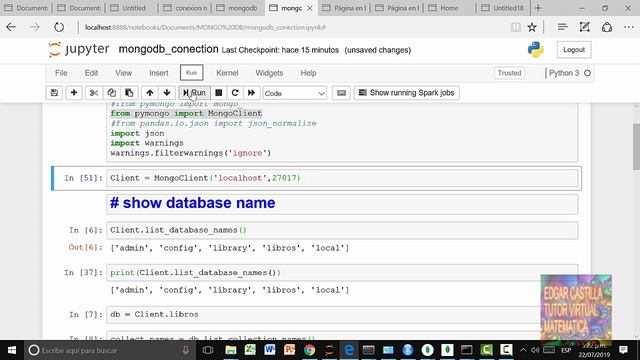Viewport: 640px width, 360px height.
Task: Switch to the Home browser tab
Action: coord(449,8)
